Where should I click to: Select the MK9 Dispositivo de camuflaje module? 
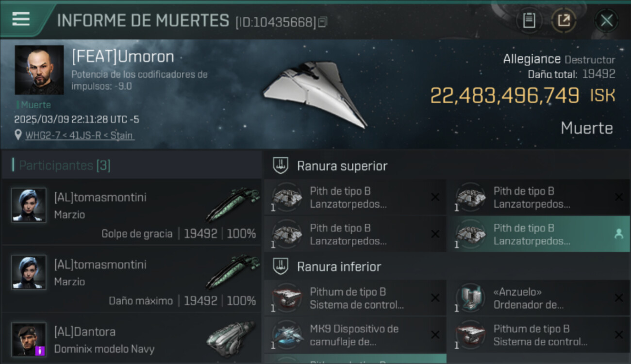355,335
